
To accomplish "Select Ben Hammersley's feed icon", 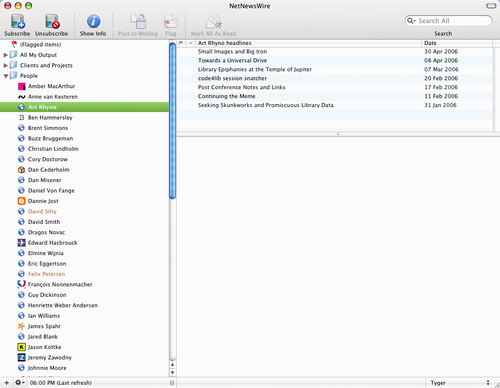I will pyautogui.click(x=21, y=118).
